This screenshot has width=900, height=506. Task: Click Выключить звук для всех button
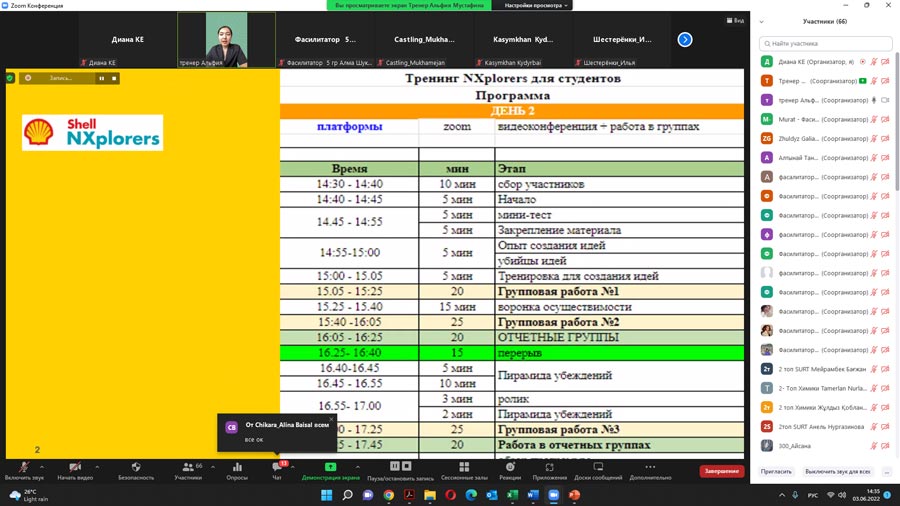(837, 472)
